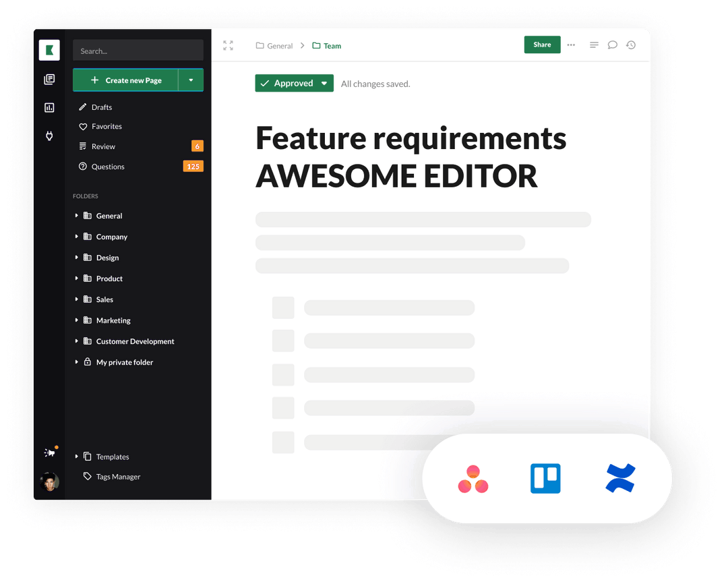The height and width of the screenshot is (584, 728).
Task: Click the Favorites heart icon
Action: pyautogui.click(x=83, y=127)
